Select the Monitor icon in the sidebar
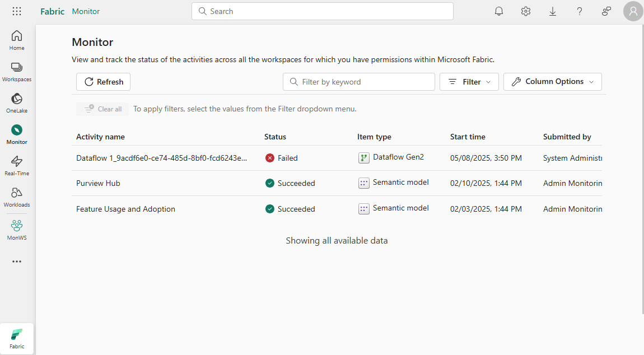The height and width of the screenshot is (355, 644). (16, 133)
